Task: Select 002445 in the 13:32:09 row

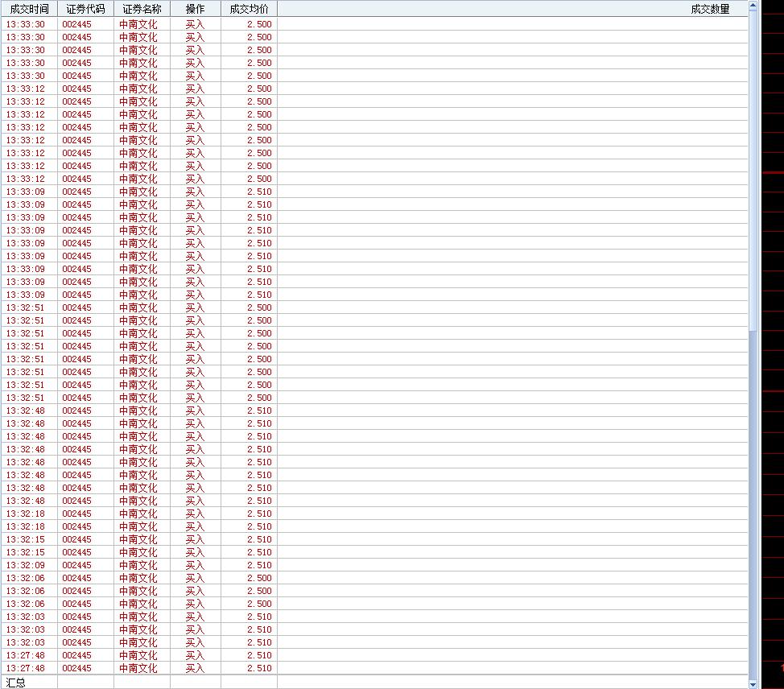Action: (85, 565)
